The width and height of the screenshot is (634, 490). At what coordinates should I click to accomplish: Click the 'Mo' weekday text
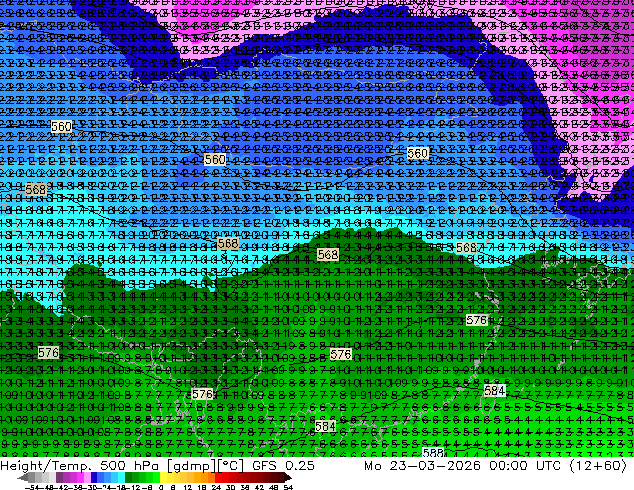click(372, 466)
